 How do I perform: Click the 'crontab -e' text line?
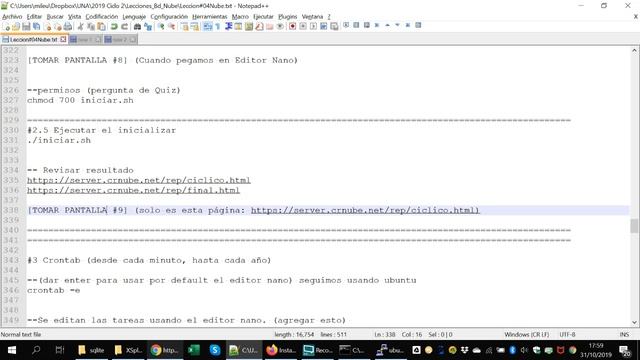coord(53,290)
